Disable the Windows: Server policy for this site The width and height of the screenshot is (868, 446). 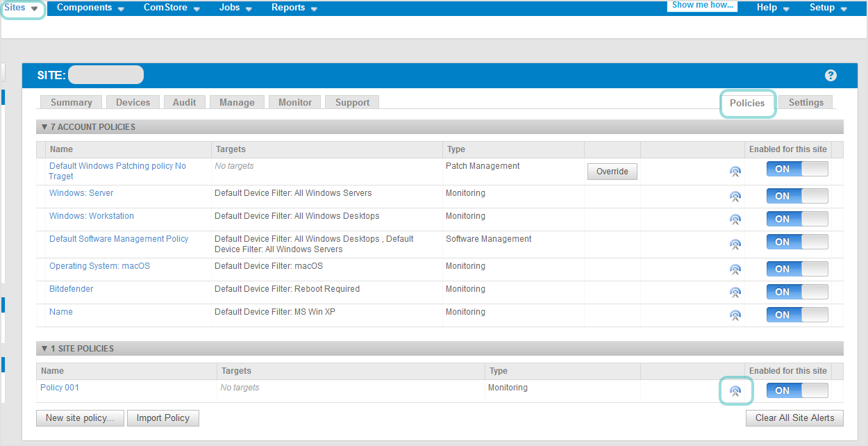click(x=796, y=196)
